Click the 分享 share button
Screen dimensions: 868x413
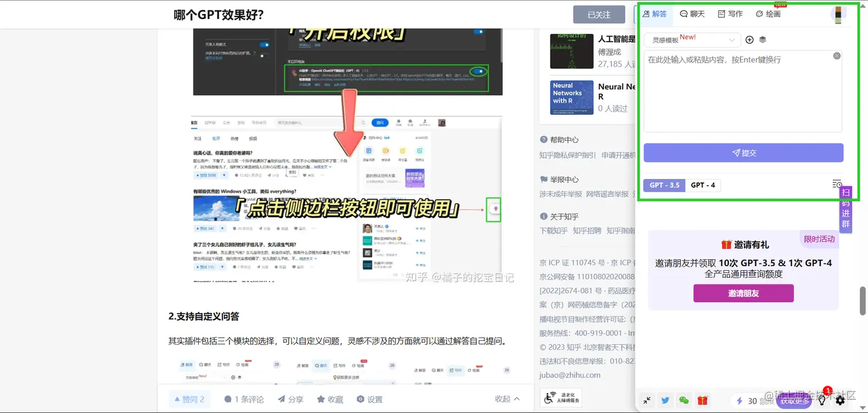pyautogui.click(x=290, y=399)
